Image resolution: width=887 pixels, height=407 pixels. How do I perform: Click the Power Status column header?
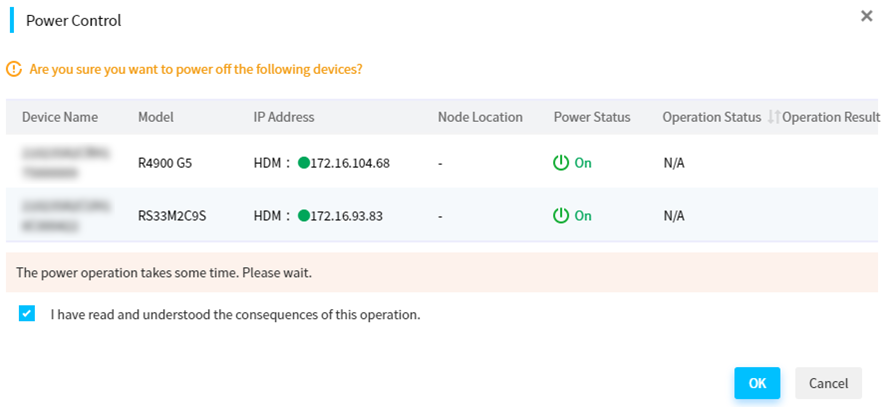(592, 117)
